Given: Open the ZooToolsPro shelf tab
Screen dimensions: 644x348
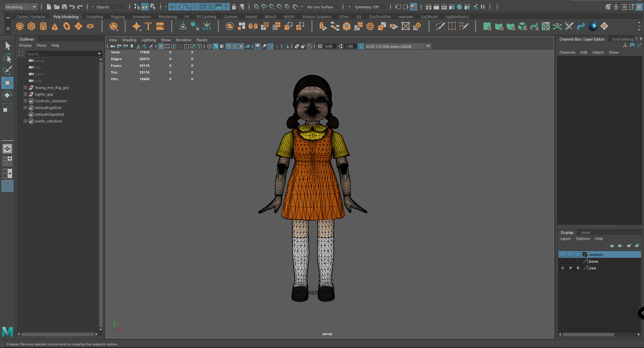Looking at the screenshot, I should tap(380, 17).
